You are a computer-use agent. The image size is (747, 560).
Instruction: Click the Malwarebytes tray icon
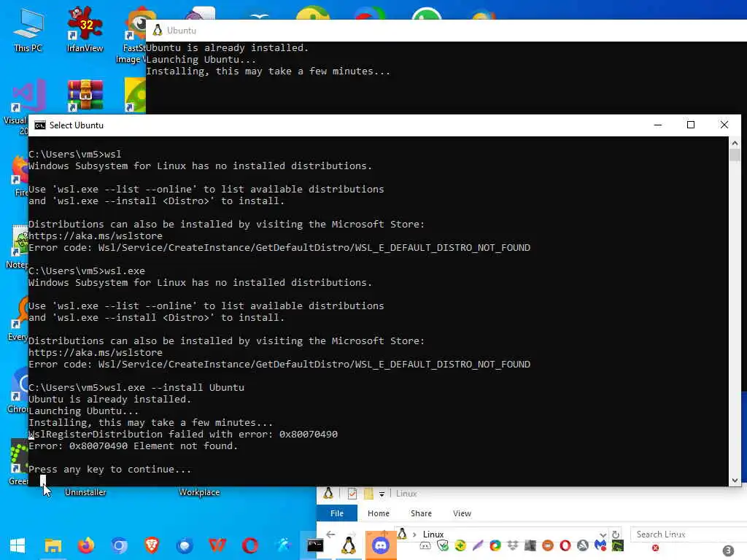(x=600, y=545)
